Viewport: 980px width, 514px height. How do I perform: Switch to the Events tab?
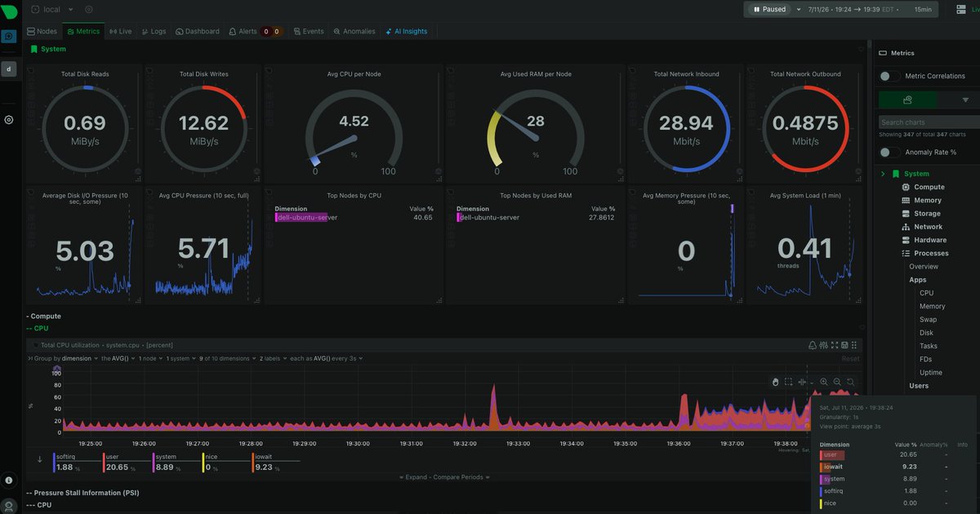[x=308, y=31]
